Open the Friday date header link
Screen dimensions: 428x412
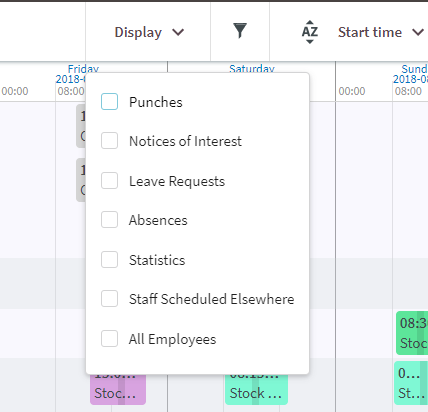(x=83, y=69)
